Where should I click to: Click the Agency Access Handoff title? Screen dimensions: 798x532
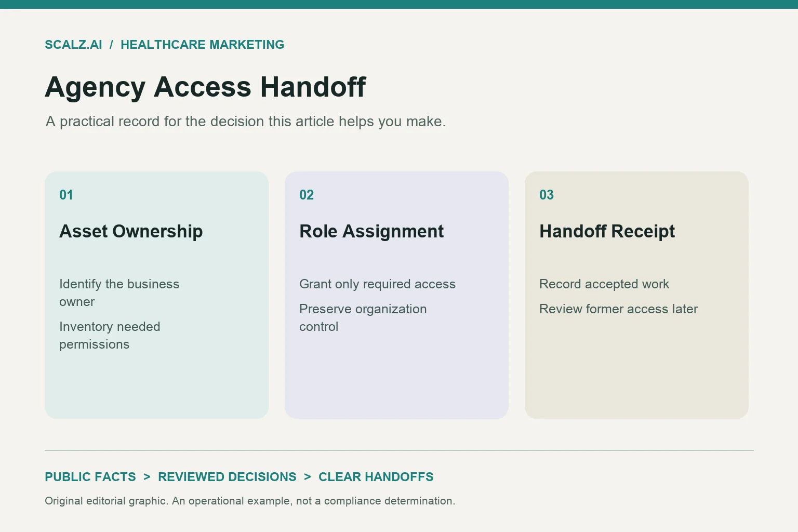click(205, 87)
